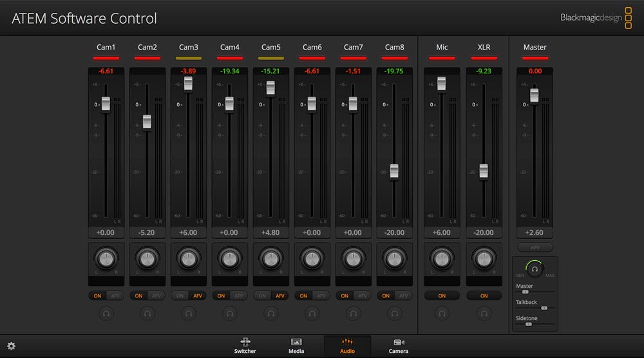Solo Cam3 with its headphone icon
644x358 pixels.
click(x=189, y=314)
